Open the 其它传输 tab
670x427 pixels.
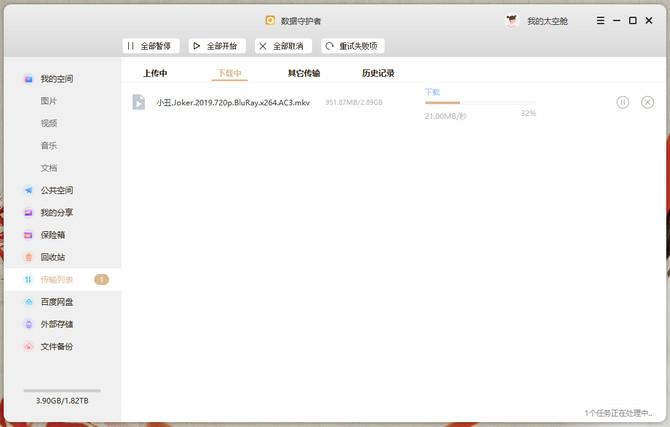(304, 73)
